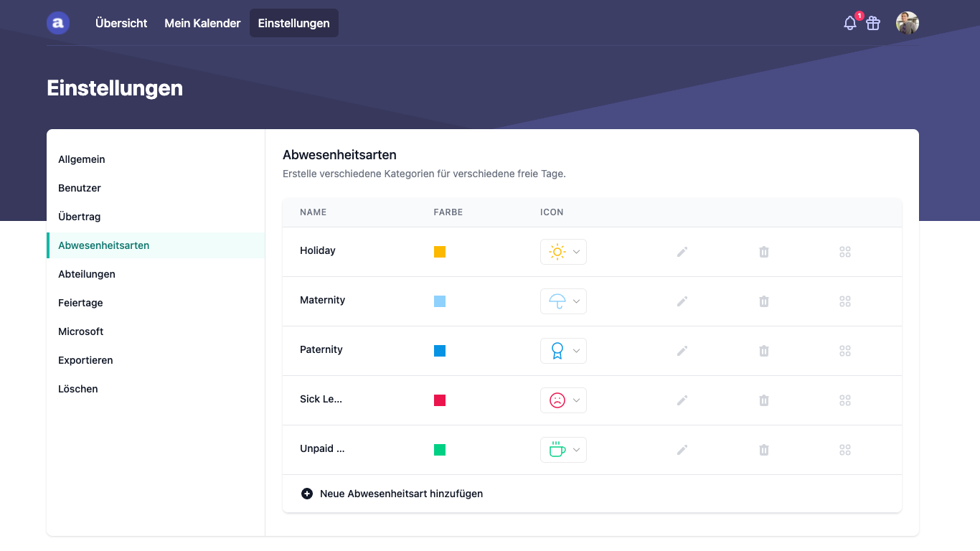Screen dimensions: 980x551
Task: Click the app logo in header
Action: [58, 23]
